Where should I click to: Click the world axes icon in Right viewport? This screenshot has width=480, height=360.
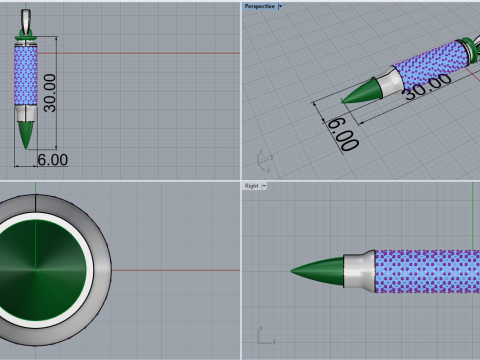coord(266,336)
